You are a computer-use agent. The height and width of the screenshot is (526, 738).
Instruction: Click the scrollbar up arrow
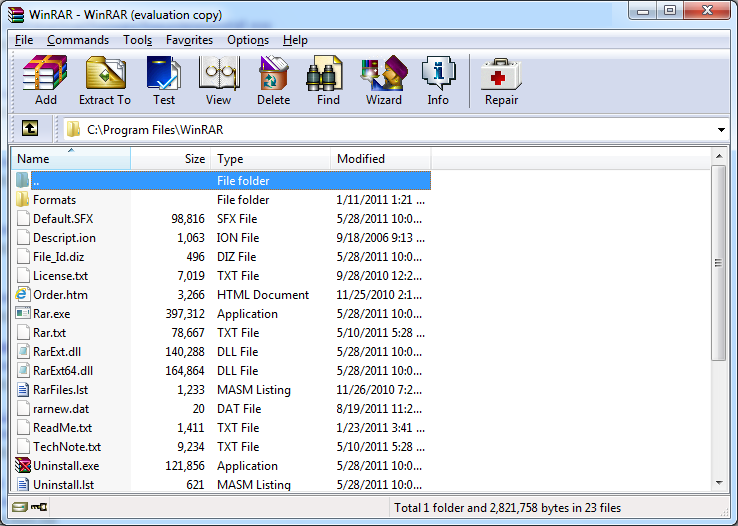pos(719,156)
